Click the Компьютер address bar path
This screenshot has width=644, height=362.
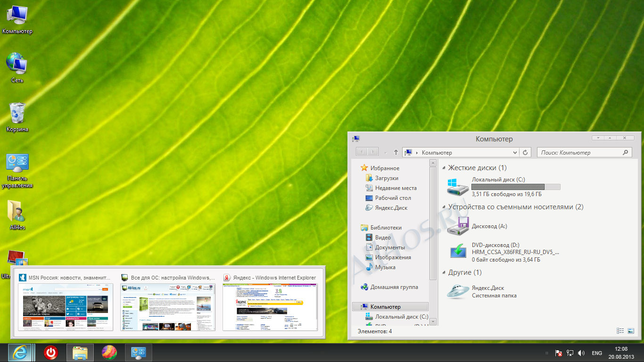pyautogui.click(x=437, y=153)
